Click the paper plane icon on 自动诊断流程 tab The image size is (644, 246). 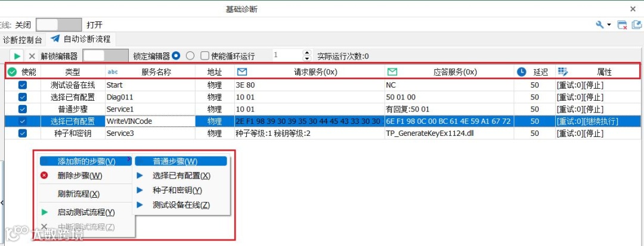point(55,39)
